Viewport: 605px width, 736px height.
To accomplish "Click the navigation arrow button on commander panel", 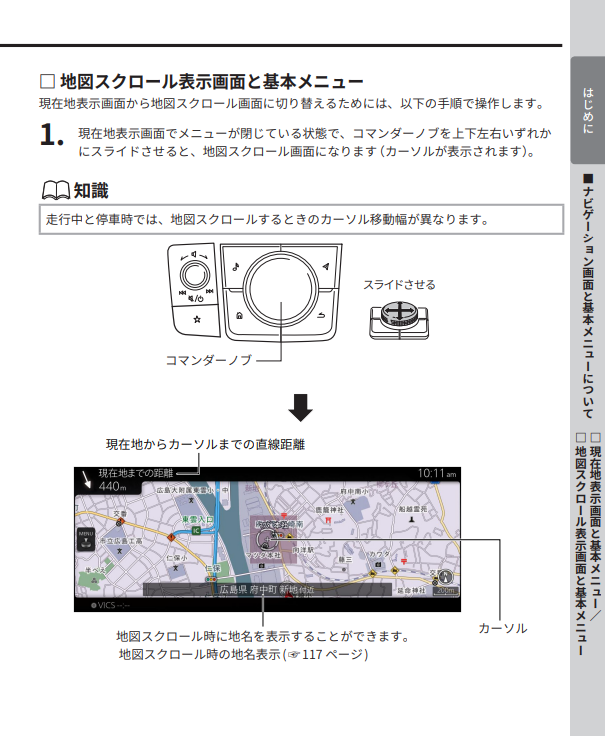I will tap(325, 267).
